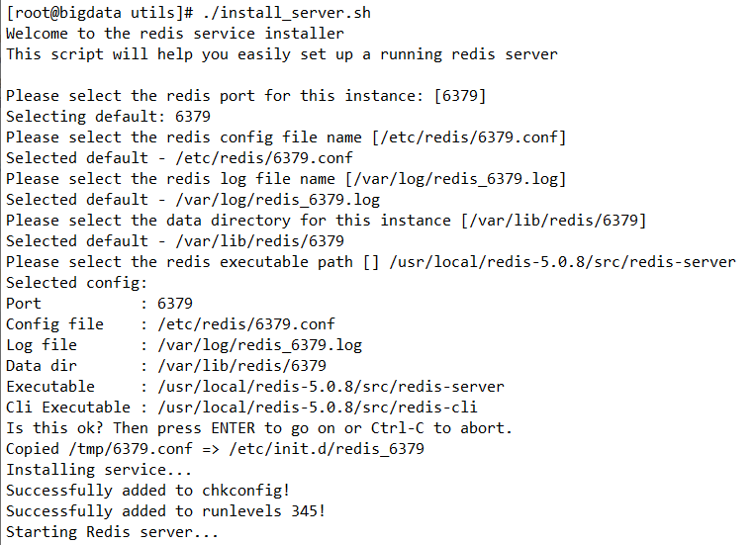This screenshot has width=756, height=545.
Task: Click the 'Selecting default: 6379' line
Action: coord(109,116)
